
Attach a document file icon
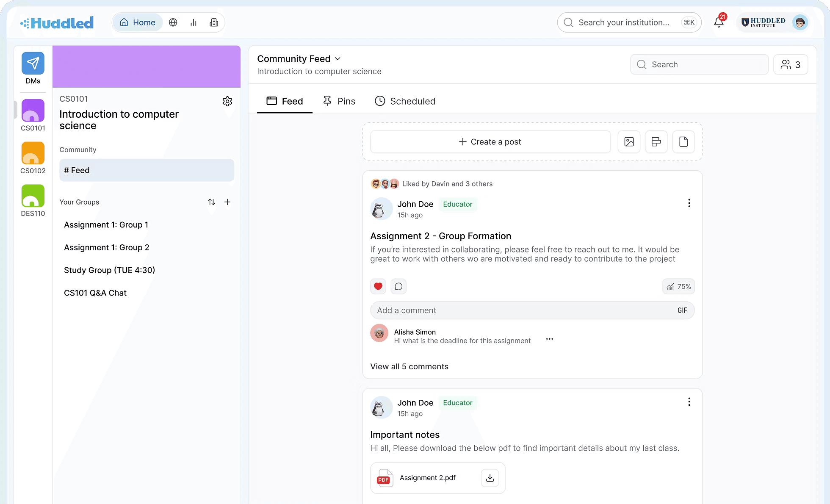click(x=683, y=142)
